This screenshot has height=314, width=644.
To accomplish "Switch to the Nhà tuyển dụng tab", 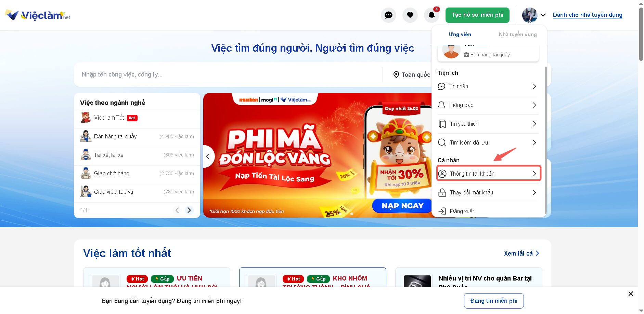I will (x=517, y=35).
